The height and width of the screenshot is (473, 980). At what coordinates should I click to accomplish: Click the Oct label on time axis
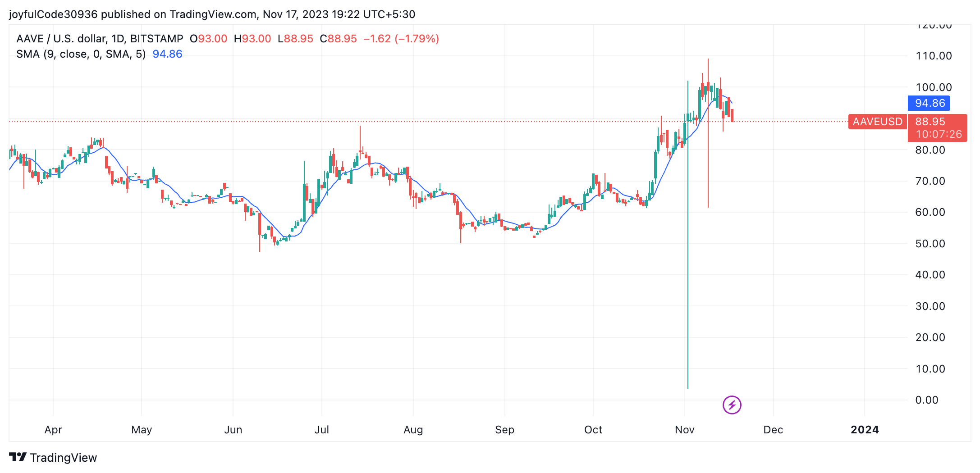tap(593, 430)
